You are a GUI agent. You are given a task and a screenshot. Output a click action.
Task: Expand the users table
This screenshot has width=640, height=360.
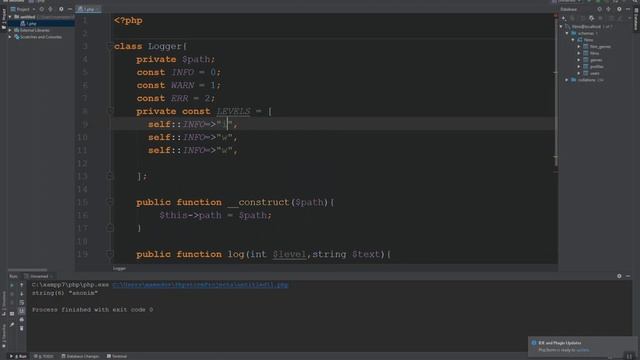pyautogui.click(x=579, y=73)
